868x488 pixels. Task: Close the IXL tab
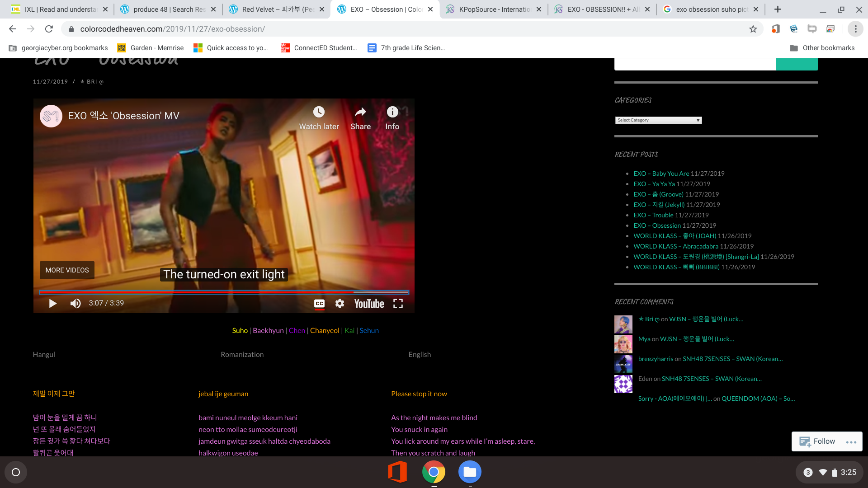[x=105, y=9]
